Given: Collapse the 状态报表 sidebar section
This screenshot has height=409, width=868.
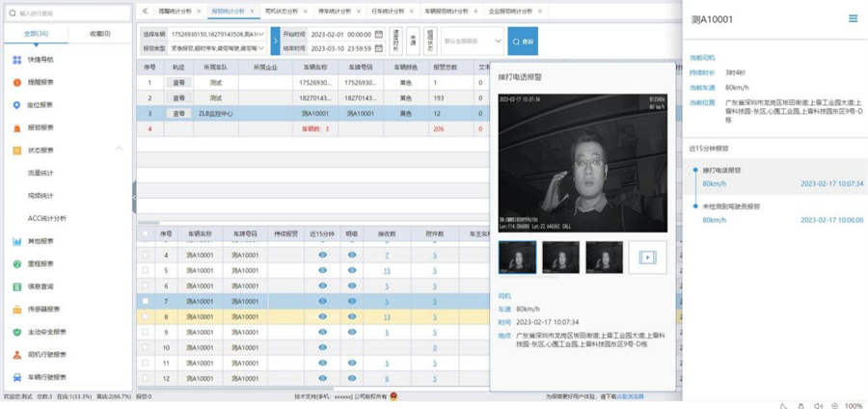Looking at the screenshot, I should point(119,150).
